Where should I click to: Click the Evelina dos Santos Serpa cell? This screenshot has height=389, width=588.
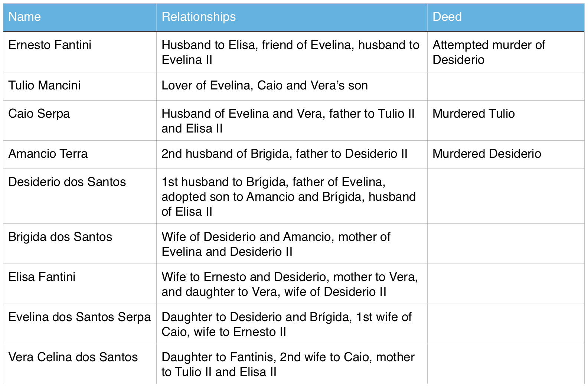pos(79,317)
